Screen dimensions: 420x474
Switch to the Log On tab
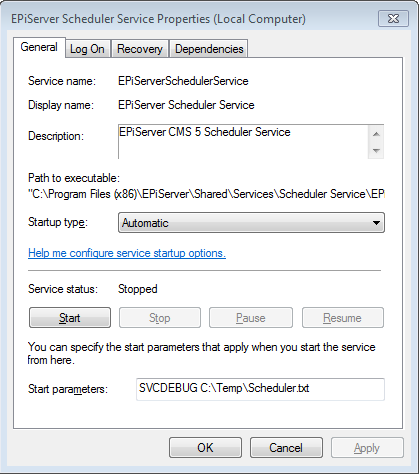(x=87, y=49)
